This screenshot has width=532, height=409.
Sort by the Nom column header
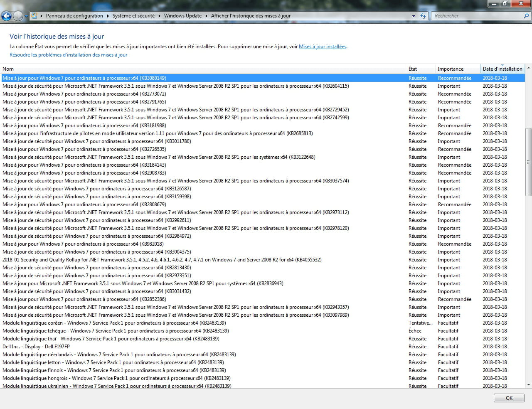(x=203, y=69)
